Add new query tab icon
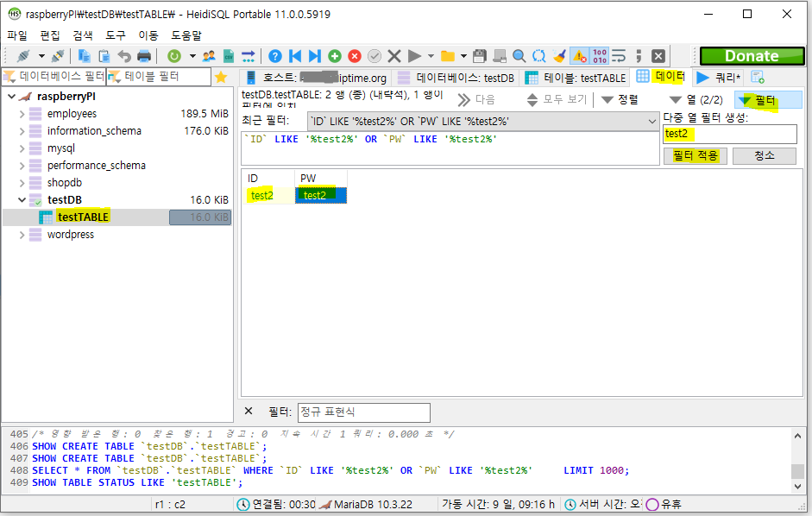This screenshot has width=812, height=516. [x=758, y=78]
